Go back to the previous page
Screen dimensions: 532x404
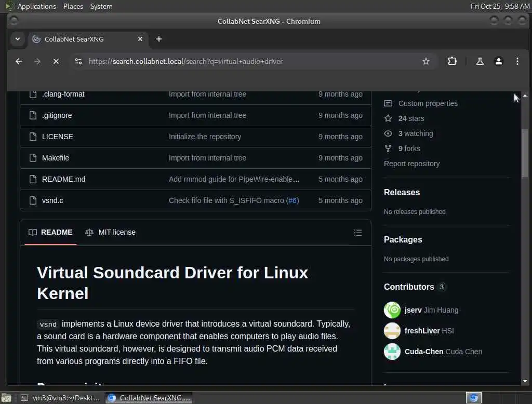19,61
